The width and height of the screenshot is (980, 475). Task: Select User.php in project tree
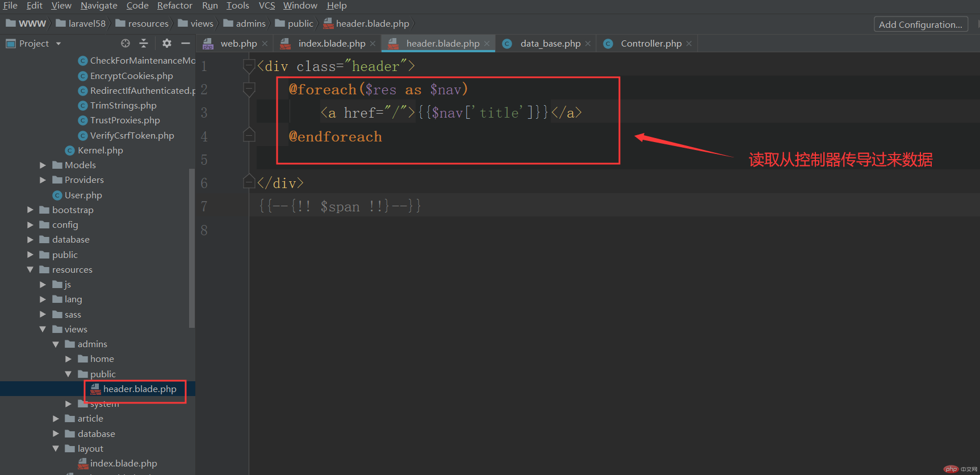[x=77, y=195]
